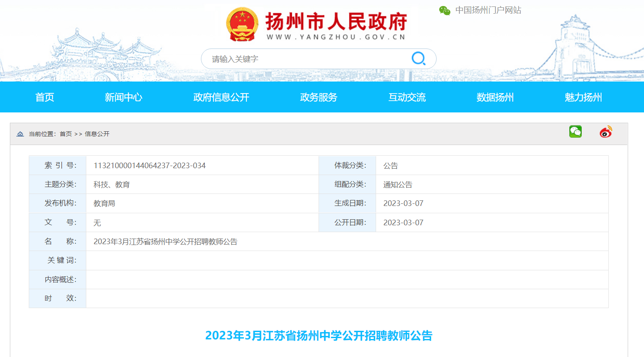Viewport: 644px width, 357px height.
Task: Select 政务服务 in the navigation bar
Action: point(319,97)
